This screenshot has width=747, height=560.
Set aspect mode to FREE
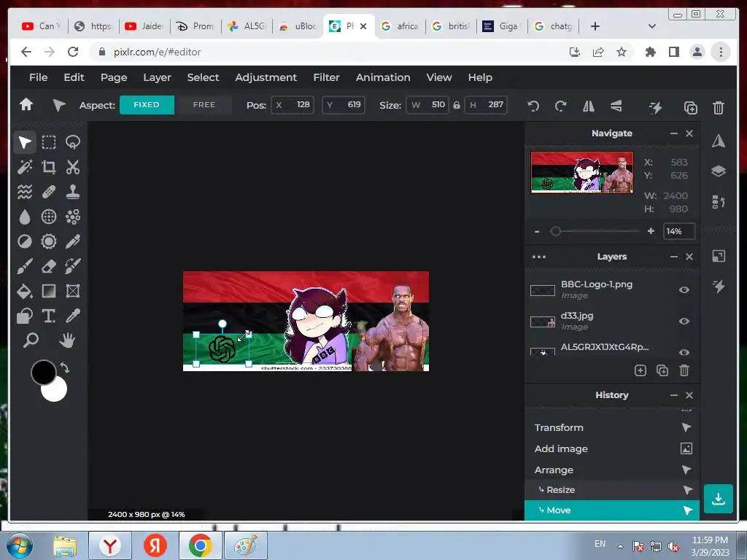point(204,105)
